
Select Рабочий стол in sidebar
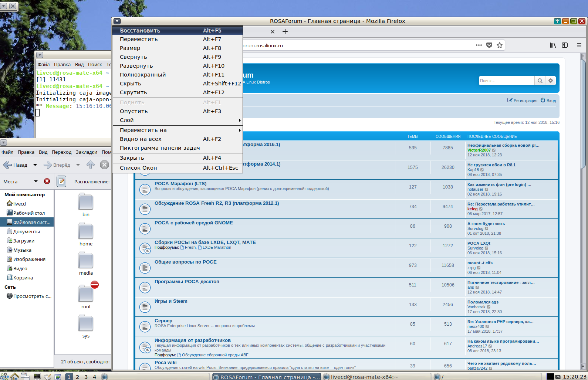(27, 213)
